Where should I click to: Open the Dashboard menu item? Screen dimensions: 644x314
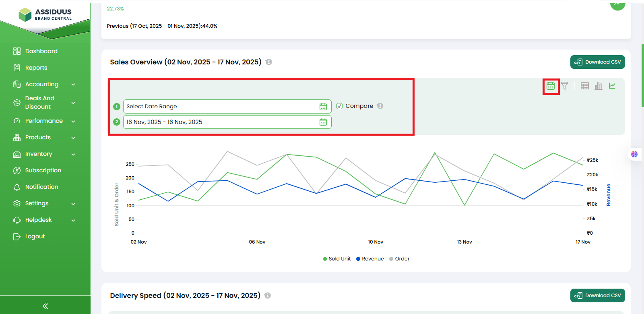[41, 51]
